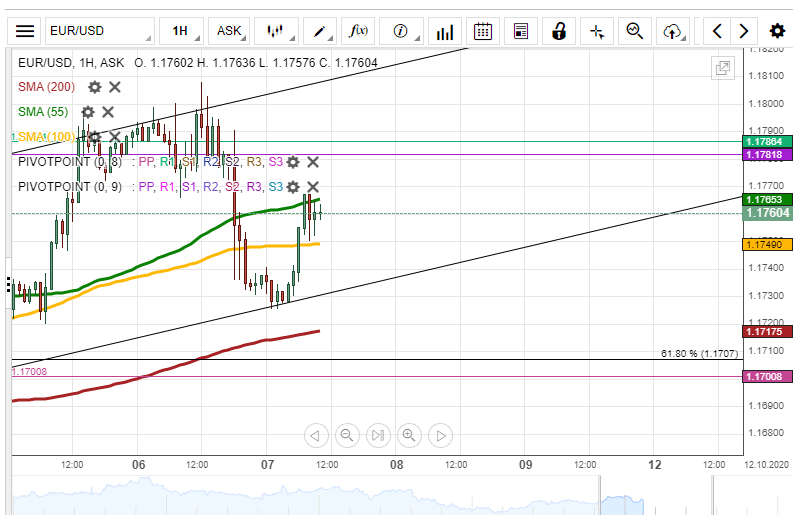The width and height of the screenshot is (800, 520).
Task: Remove the SMA (200) indicator
Action: point(115,87)
